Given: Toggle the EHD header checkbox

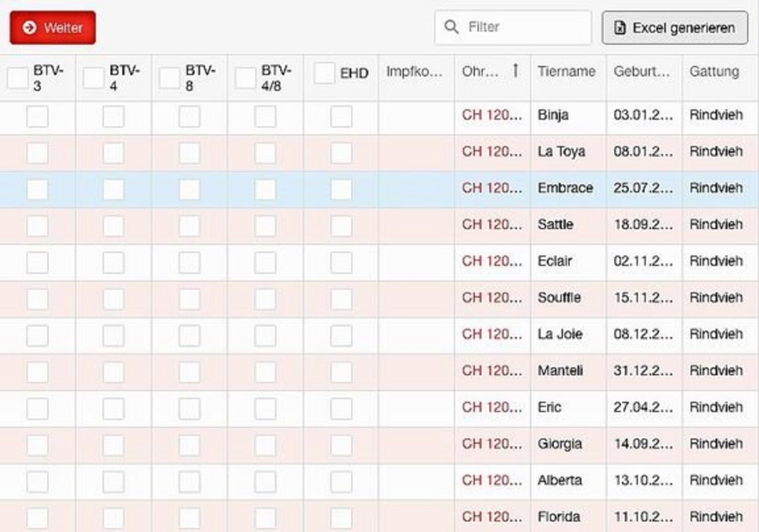Looking at the screenshot, I should point(324,73).
